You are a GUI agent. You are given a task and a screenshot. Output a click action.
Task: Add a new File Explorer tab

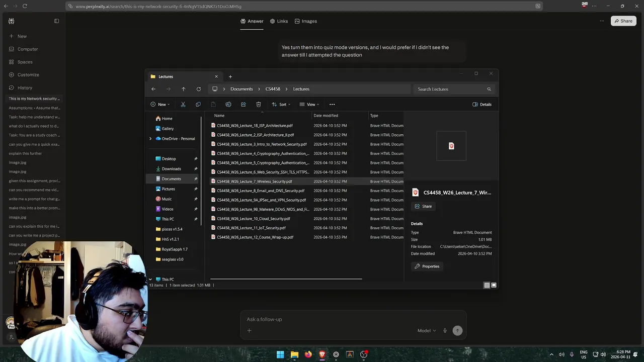click(x=230, y=76)
